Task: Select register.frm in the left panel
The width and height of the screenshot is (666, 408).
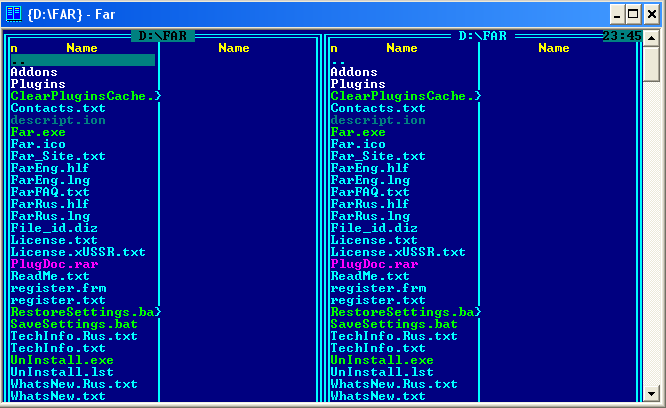Action: point(58,288)
